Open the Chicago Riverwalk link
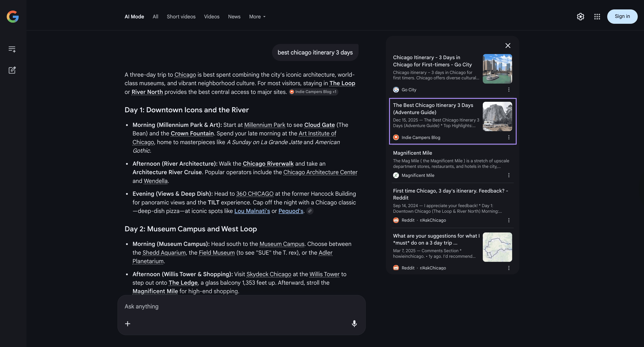 click(268, 164)
